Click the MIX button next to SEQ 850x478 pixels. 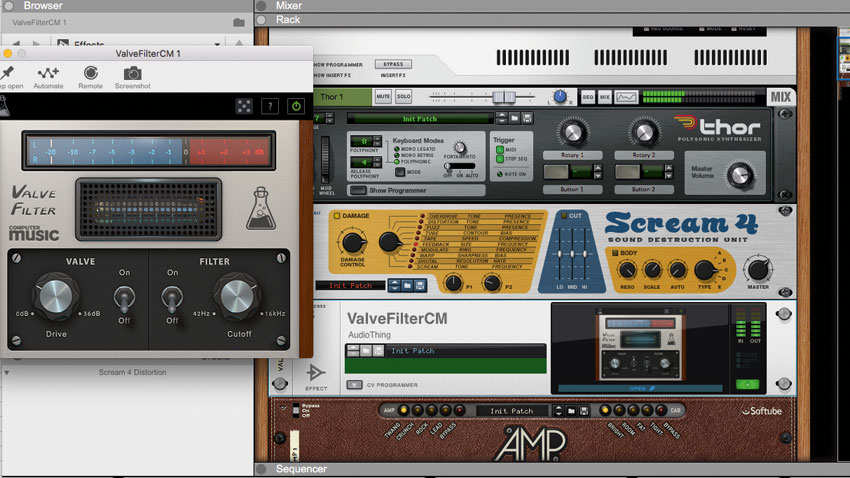(604, 97)
